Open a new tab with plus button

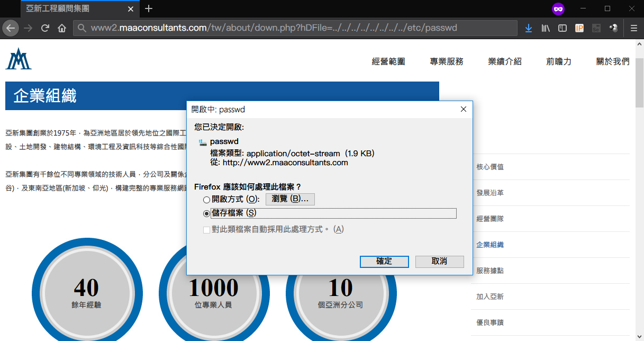click(x=149, y=8)
